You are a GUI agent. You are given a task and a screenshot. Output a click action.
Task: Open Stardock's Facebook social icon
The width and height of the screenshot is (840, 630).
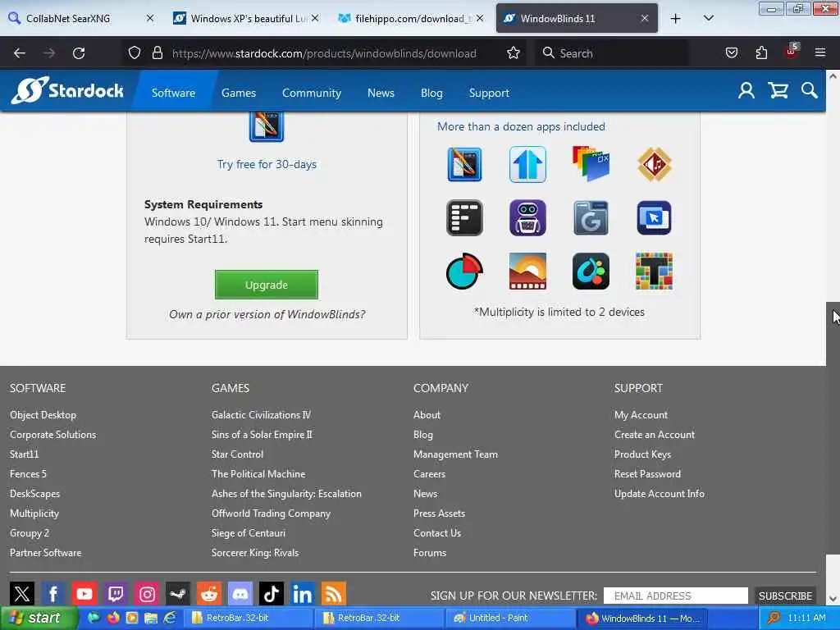pos(53,594)
